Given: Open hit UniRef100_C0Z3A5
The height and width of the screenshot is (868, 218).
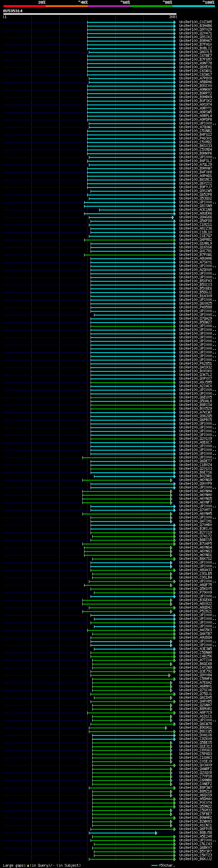Looking at the screenshot, I should tap(196, 22).
